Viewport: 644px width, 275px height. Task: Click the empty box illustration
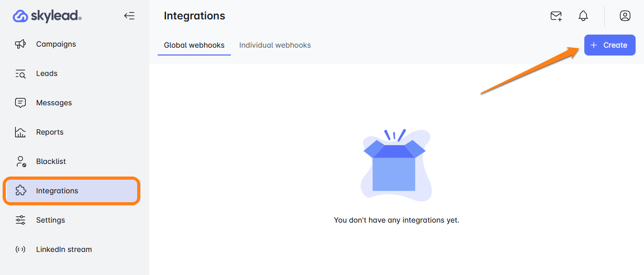[x=394, y=166]
